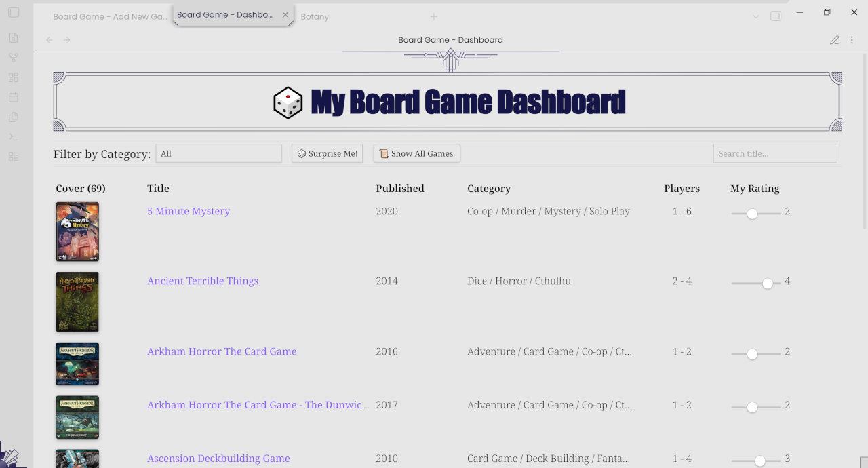The width and height of the screenshot is (868, 468).
Task: Click the Search title input field
Action: point(774,153)
